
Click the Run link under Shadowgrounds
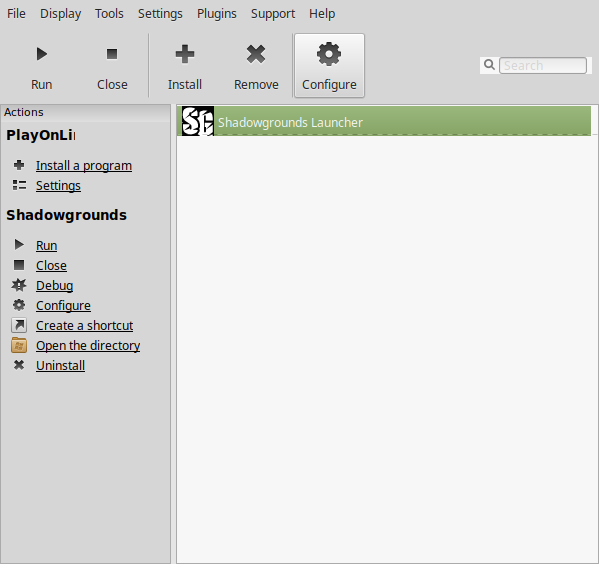(x=47, y=246)
